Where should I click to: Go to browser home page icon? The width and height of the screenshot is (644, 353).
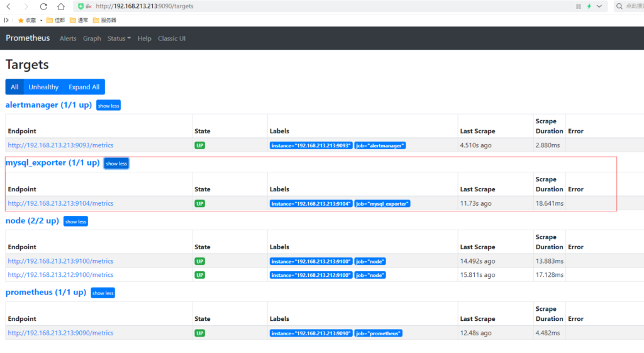click(60, 6)
